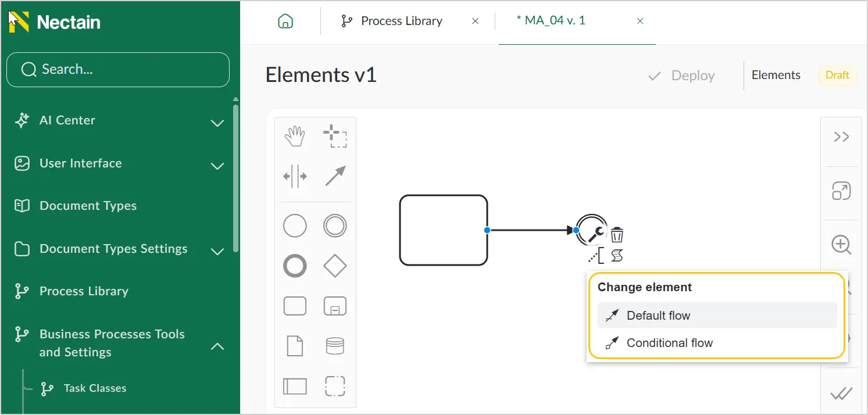Click the AI Center sparkle icon

pos(22,120)
